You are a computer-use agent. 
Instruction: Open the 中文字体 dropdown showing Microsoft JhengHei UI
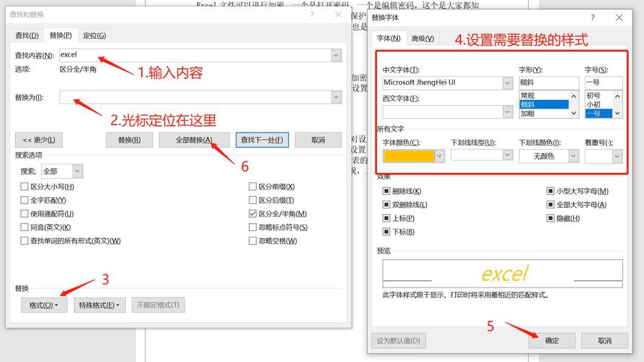tap(507, 83)
